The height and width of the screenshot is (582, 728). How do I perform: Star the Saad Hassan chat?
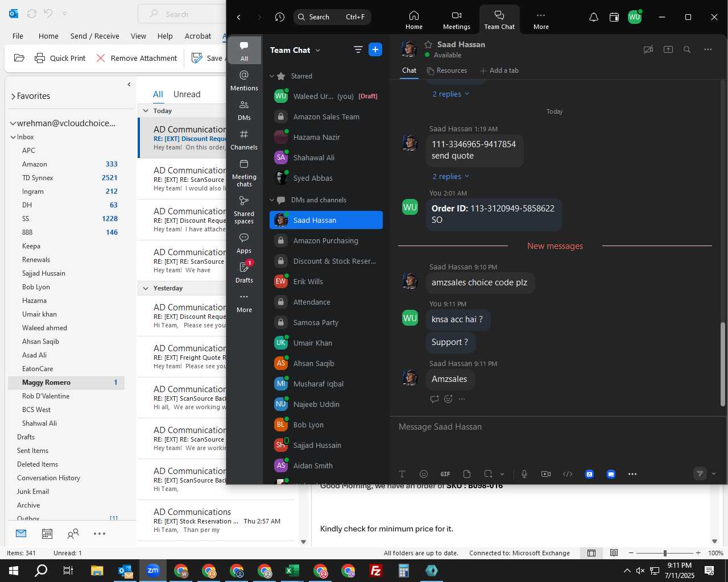point(428,44)
